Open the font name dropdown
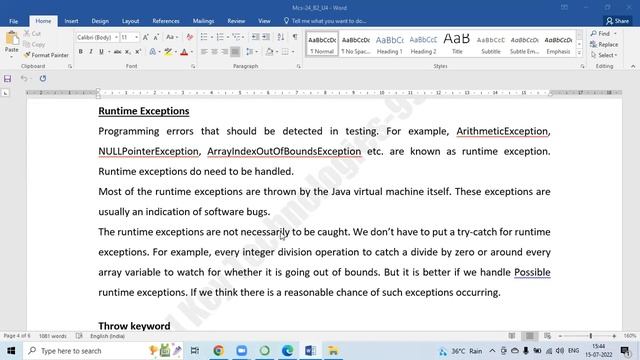The width and height of the screenshot is (640, 360). click(x=116, y=38)
